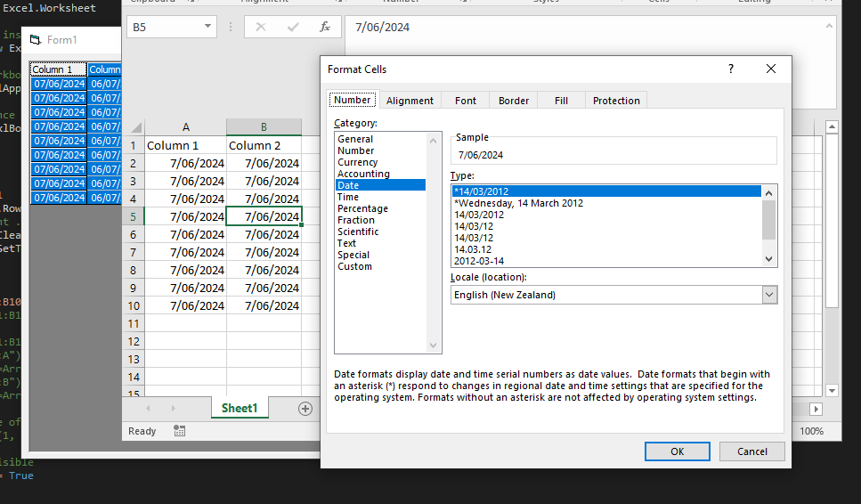Viewport: 861px width, 504px height.
Task: Click formula bar text 7/06/2024
Action: [x=382, y=27]
